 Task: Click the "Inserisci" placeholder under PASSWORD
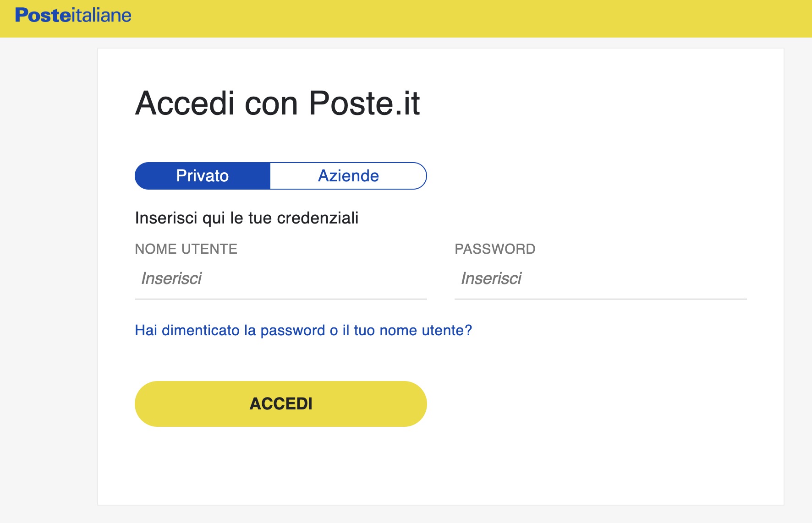pyautogui.click(x=491, y=278)
